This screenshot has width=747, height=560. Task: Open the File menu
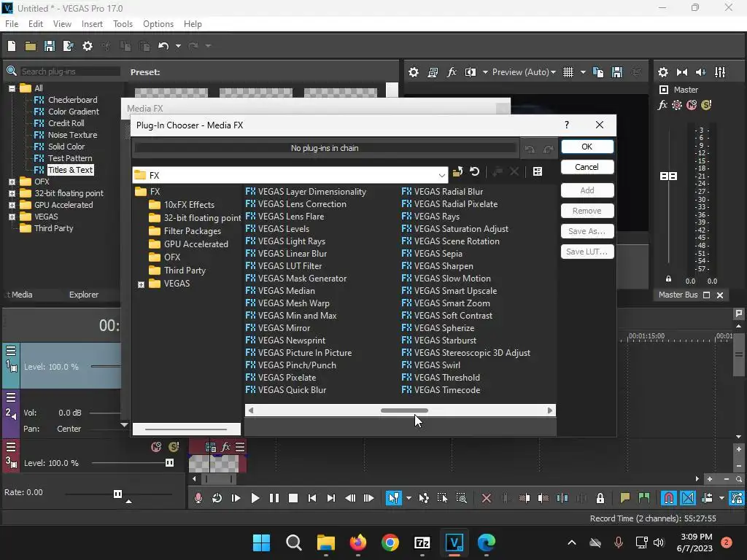click(x=12, y=24)
